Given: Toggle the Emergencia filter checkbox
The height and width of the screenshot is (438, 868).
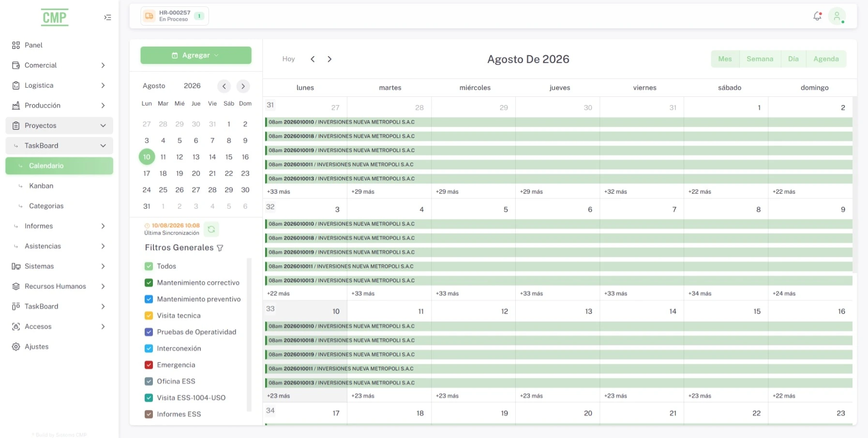Looking at the screenshot, I should (x=149, y=365).
